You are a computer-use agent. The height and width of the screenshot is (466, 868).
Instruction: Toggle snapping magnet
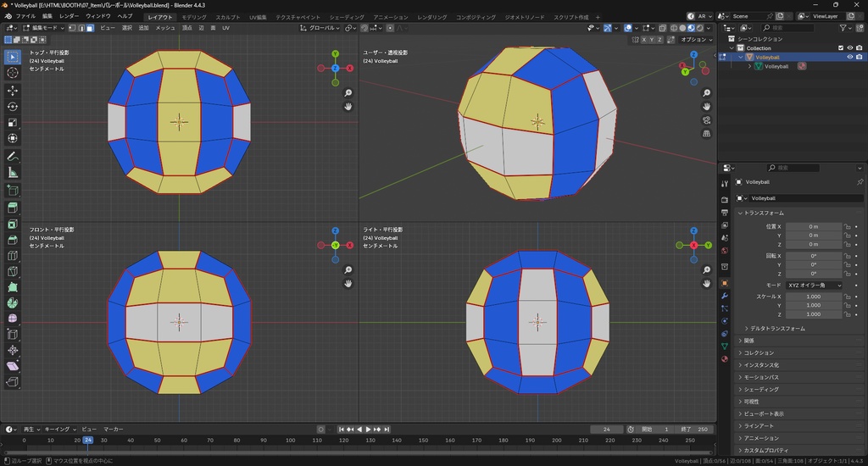tap(364, 28)
